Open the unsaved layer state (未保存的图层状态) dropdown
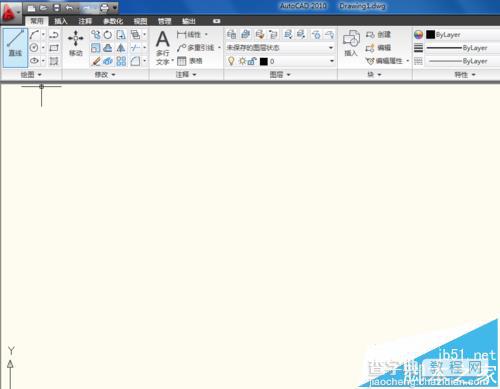This screenshot has width=500, height=389. point(280,48)
